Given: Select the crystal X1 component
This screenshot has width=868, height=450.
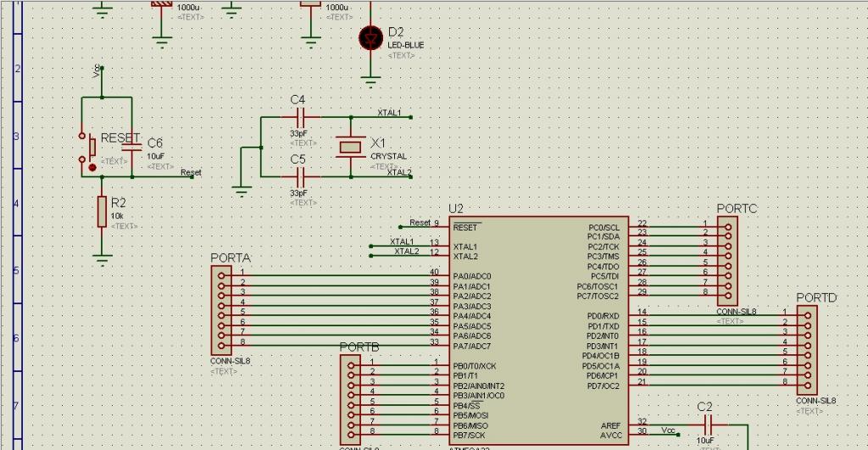Looking at the screenshot, I should pyautogui.click(x=350, y=147).
